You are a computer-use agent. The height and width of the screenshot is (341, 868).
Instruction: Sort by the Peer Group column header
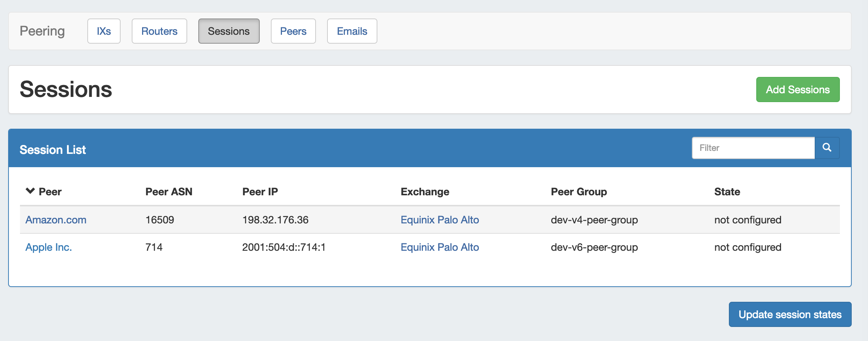pyautogui.click(x=579, y=192)
